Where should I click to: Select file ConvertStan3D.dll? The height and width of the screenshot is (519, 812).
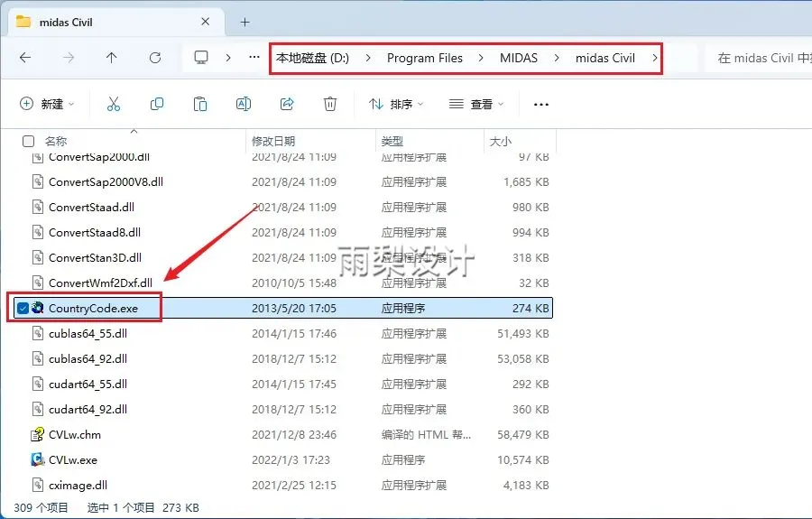(x=95, y=258)
